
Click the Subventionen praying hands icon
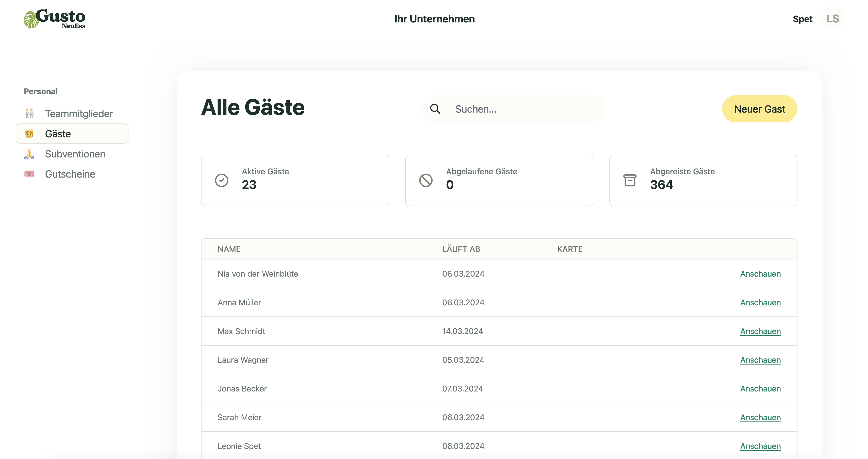click(29, 154)
